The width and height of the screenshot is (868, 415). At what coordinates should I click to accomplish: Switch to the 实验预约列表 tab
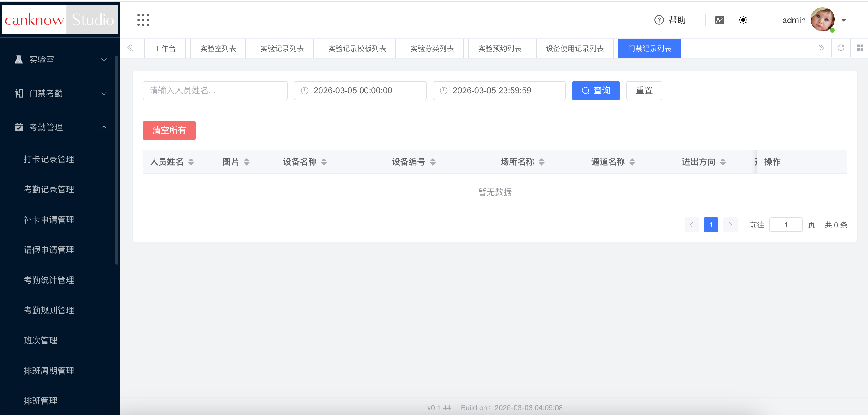pos(499,49)
